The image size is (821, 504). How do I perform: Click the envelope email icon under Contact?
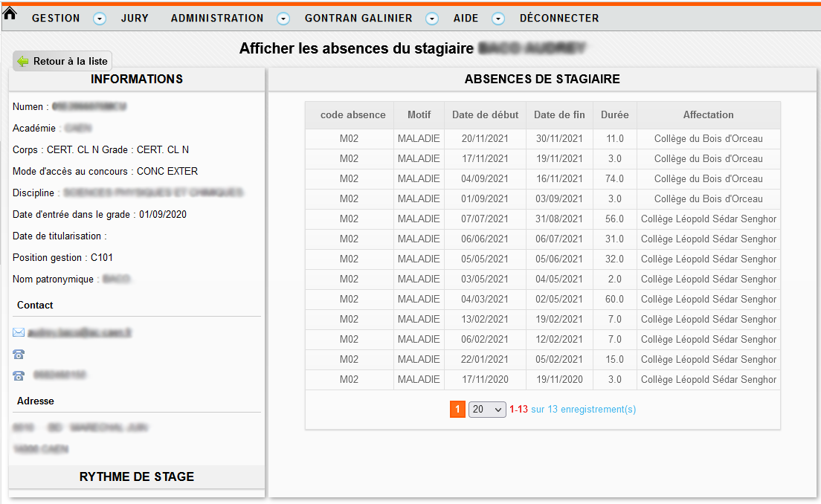click(19, 333)
